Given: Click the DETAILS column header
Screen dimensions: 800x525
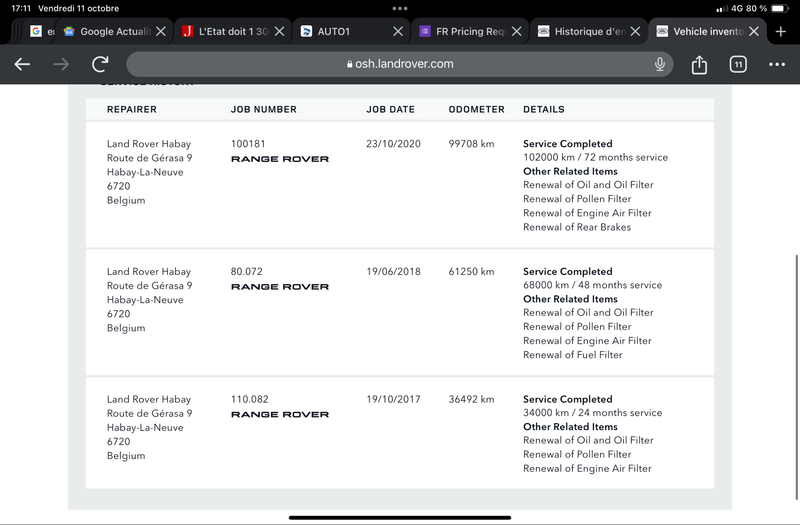Looking at the screenshot, I should tap(544, 109).
